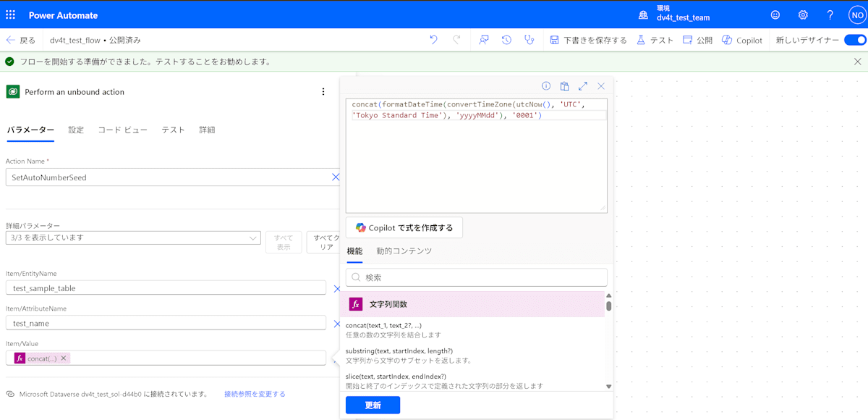Clear the Action Name value
The height and width of the screenshot is (420, 868).
pyautogui.click(x=336, y=177)
